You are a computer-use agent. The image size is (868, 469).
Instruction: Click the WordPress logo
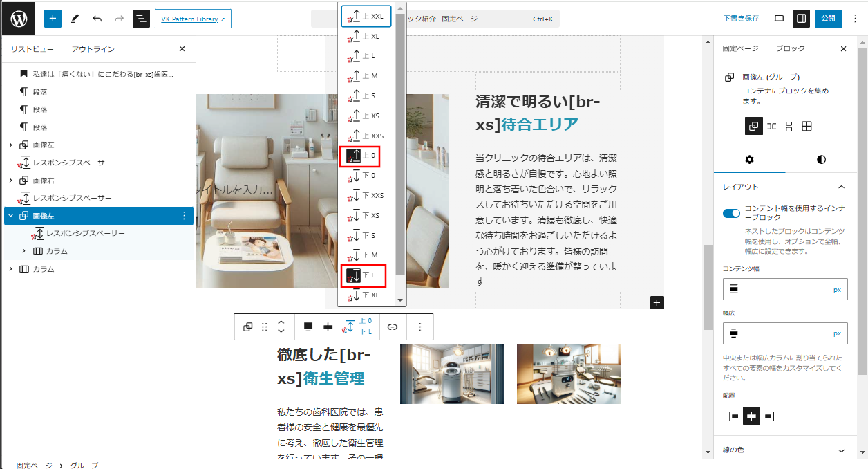(19, 19)
